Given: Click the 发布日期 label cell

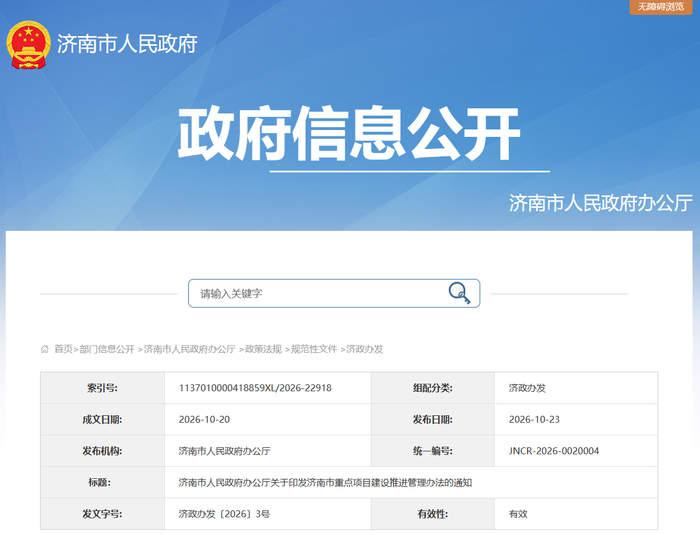Looking at the screenshot, I should pyautogui.click(x=433, y=419).
